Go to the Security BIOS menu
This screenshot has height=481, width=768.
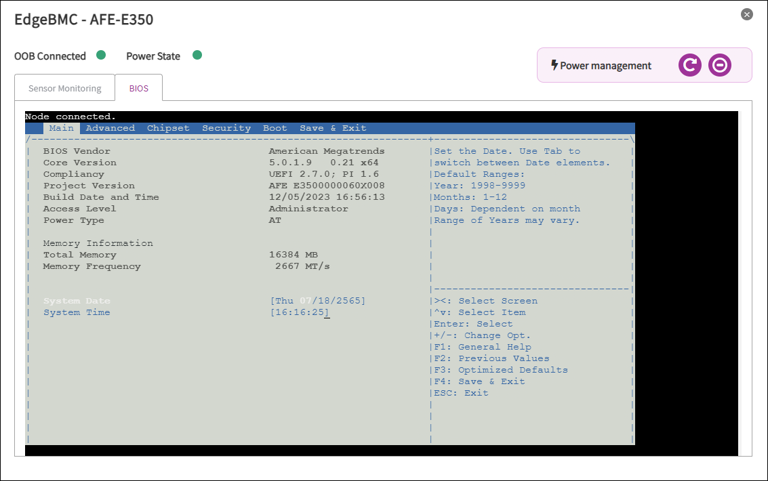(226, 128)
